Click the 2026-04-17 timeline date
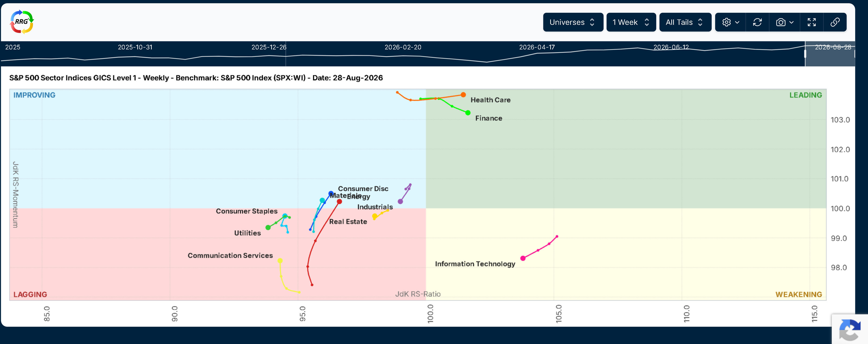Screen dimensions: 868x344 [537, 47]
